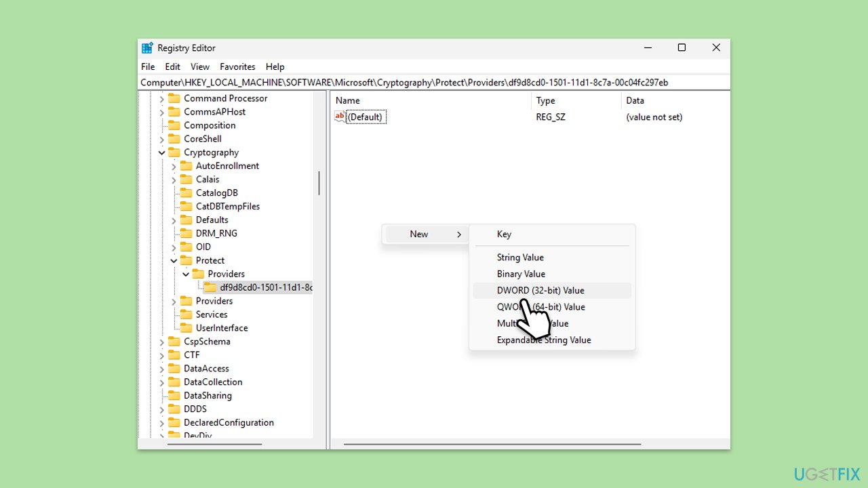Screen dimensions: 868x488
Task: Click the Registry Editor app icon
Action: pyautogui.click(x=147, y=48)
